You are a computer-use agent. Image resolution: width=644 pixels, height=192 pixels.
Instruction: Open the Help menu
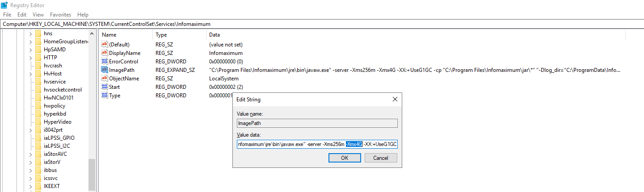[83, 15]
